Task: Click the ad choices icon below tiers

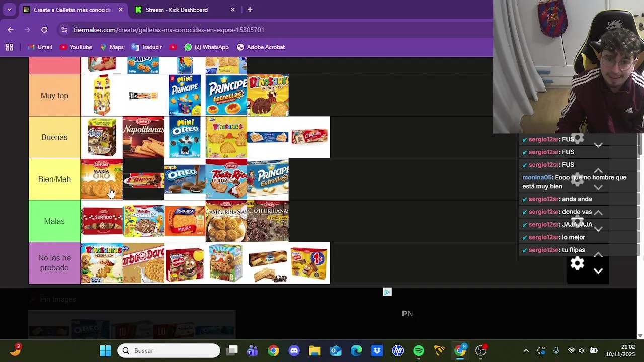Action: click(x=387, y=292)
